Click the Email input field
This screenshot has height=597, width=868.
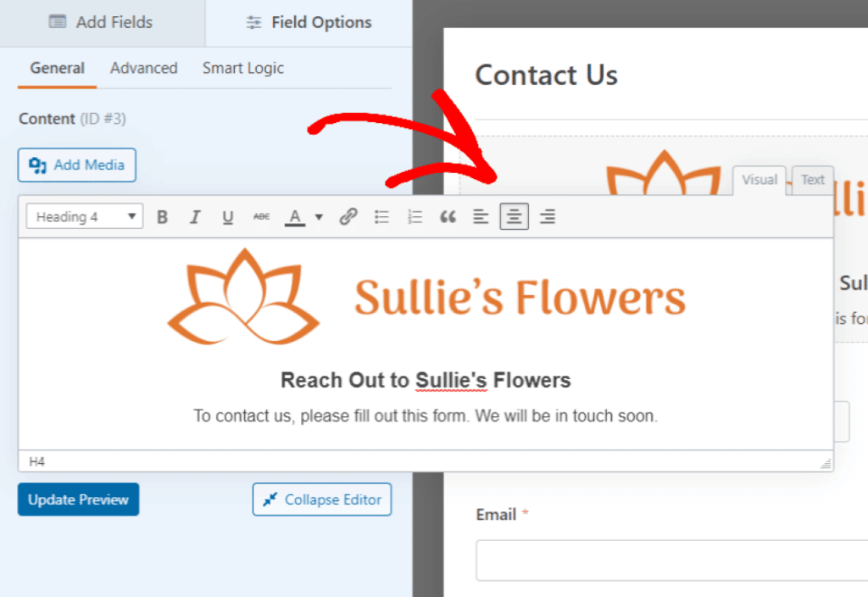point(671,561)
